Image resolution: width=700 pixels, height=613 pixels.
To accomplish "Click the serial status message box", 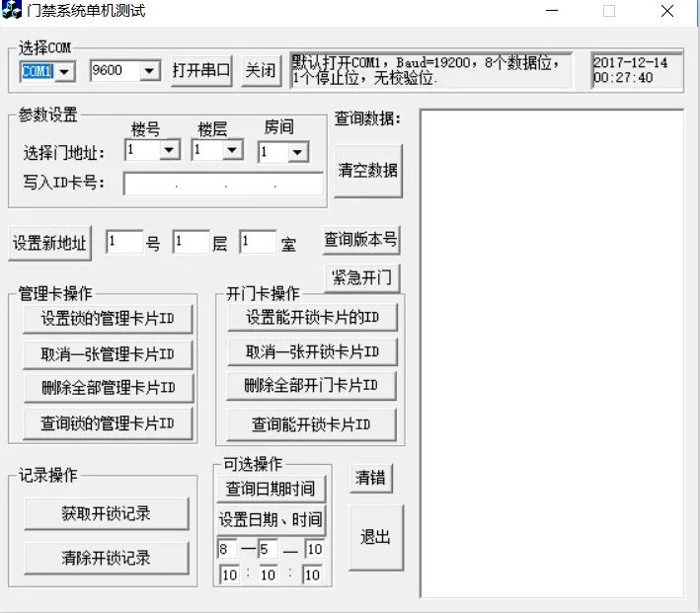I will [x=431, y=70].
